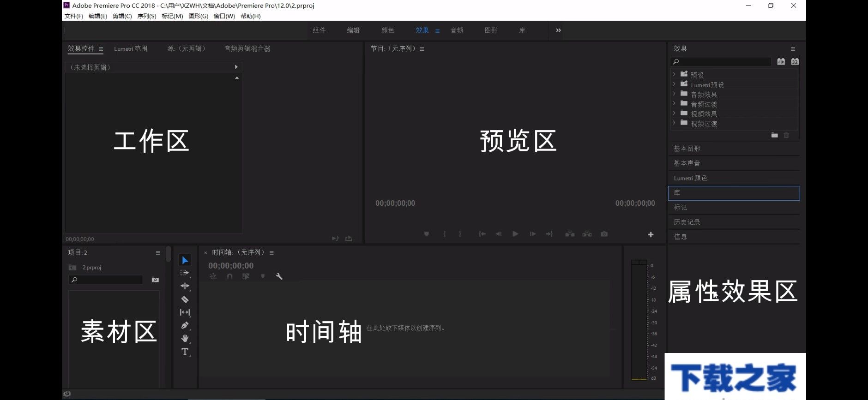Open the program monitor button editor plus

pos(651,235)
